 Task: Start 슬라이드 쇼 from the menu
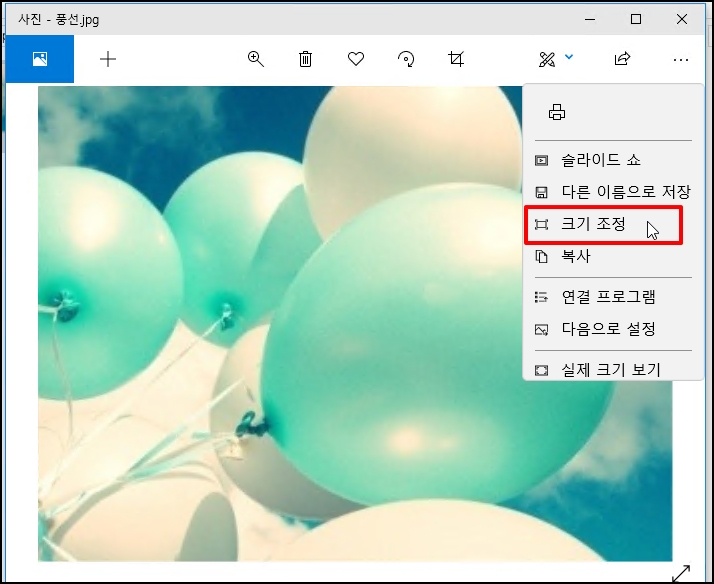[613, 160]
